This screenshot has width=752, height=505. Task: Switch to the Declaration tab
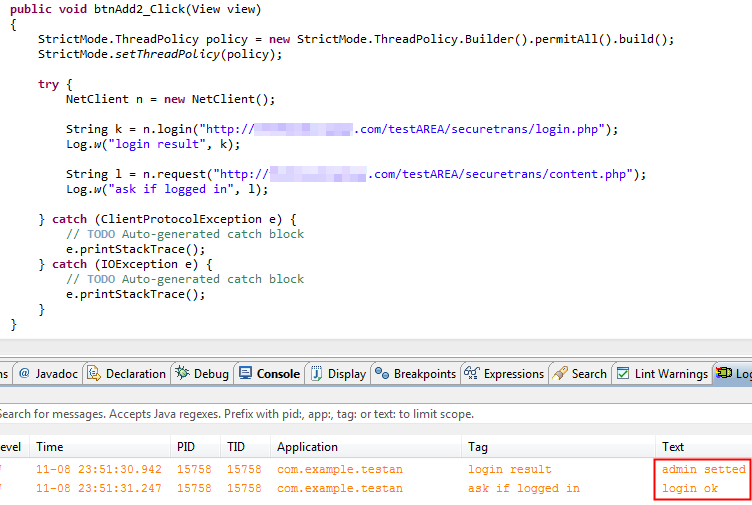(x=127, y=374)
